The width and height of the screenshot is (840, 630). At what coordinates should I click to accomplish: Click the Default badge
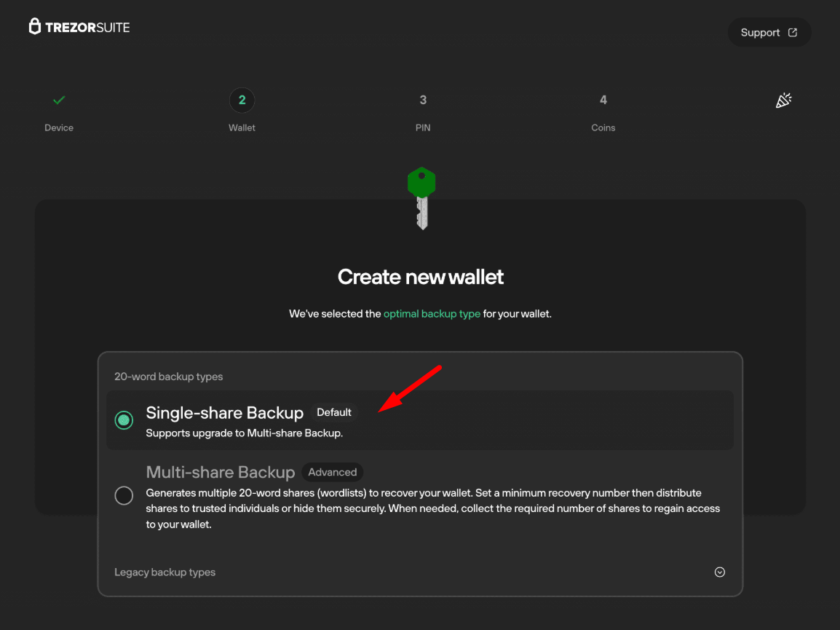coord(334,412)
